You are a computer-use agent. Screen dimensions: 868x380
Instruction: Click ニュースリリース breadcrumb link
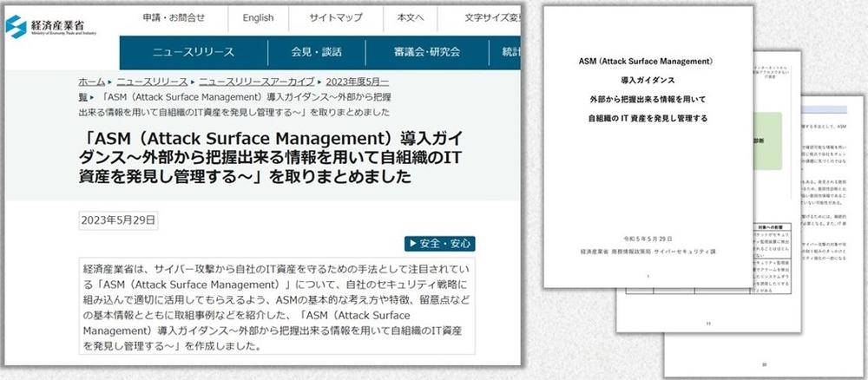tap(152, 82)
